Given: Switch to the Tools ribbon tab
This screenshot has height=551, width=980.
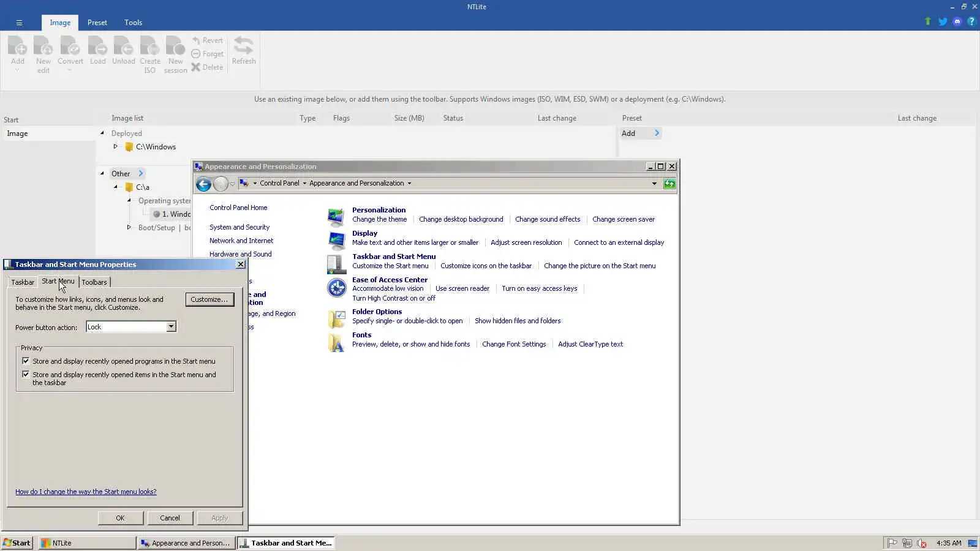Looking at the screenshot, I should pyautogui.click(x=133, y=23).
